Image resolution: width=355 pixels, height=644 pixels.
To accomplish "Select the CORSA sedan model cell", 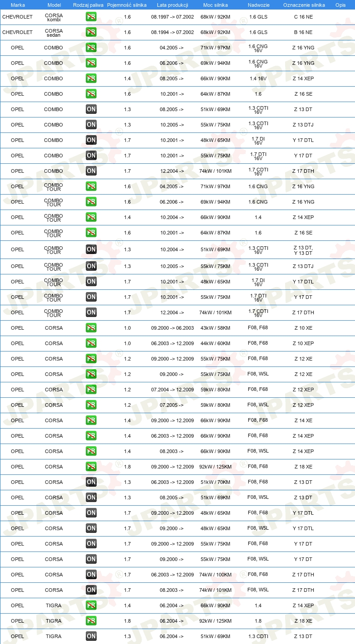I will click(54, 33).
